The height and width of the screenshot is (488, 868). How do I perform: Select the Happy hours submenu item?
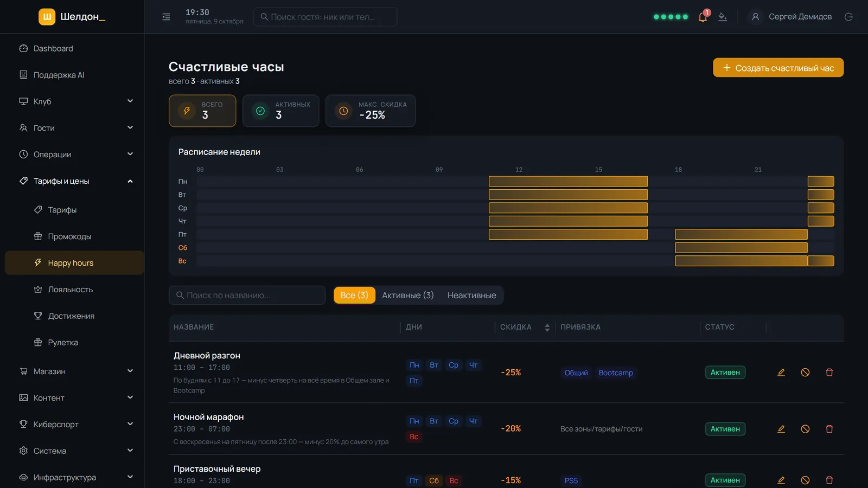tap(75, 263)
